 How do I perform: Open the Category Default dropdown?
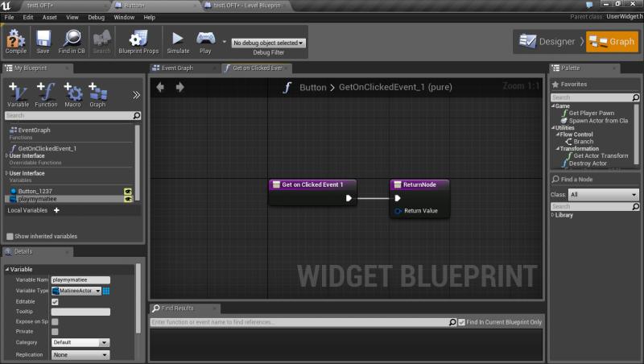(x=80, y=342)
